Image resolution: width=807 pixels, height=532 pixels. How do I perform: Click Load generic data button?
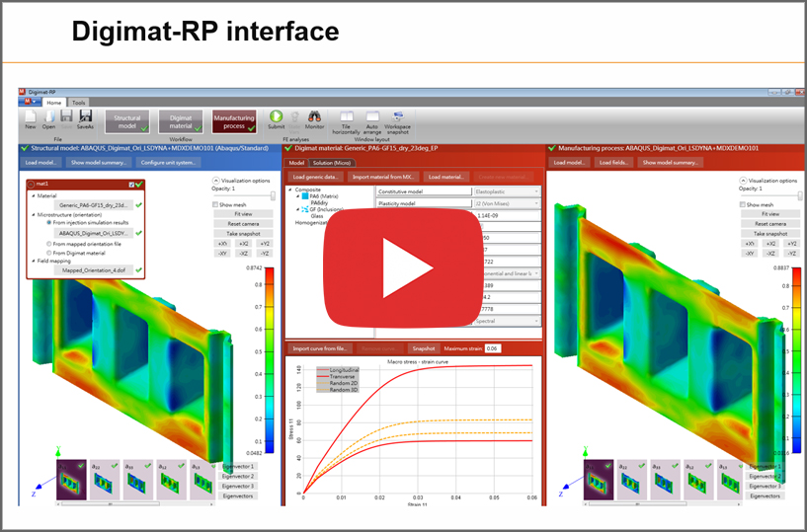[x=315, y=177]
